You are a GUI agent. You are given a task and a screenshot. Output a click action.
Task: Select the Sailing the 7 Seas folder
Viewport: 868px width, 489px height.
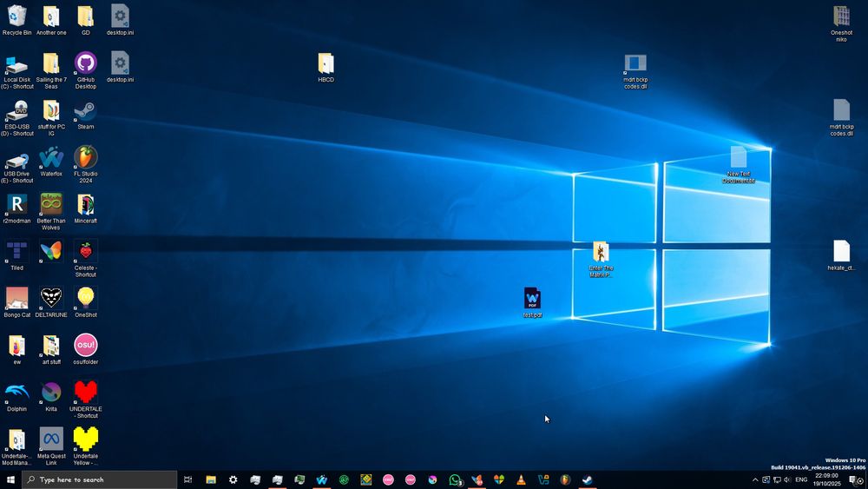click(x=51, y=70)
